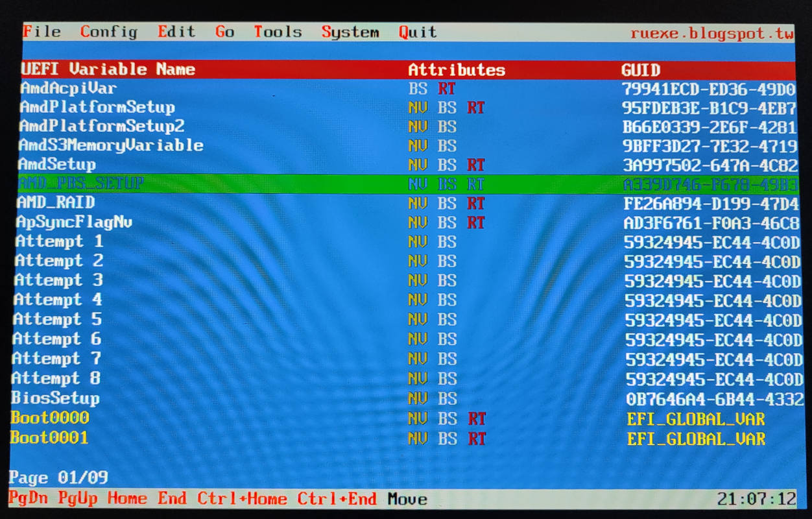Select the Attempt 1 variable
The width and height of the screenshot is (812, 519).
point(59,242)
